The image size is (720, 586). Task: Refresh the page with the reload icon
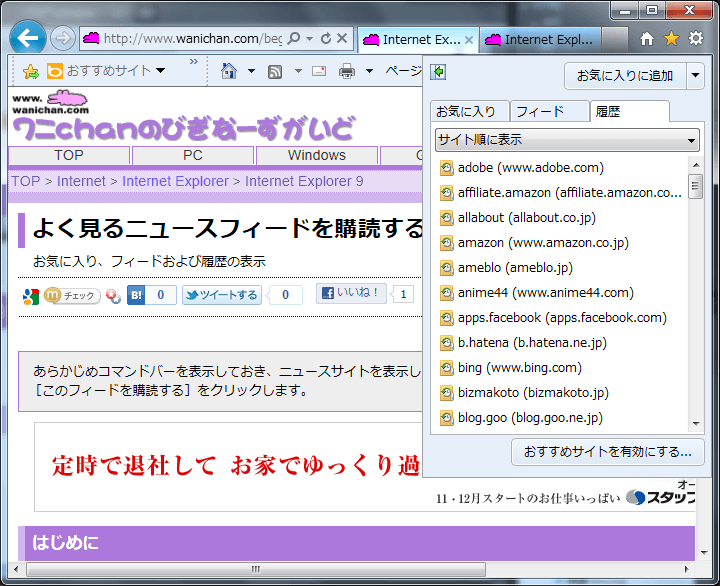tap(326, 38)
